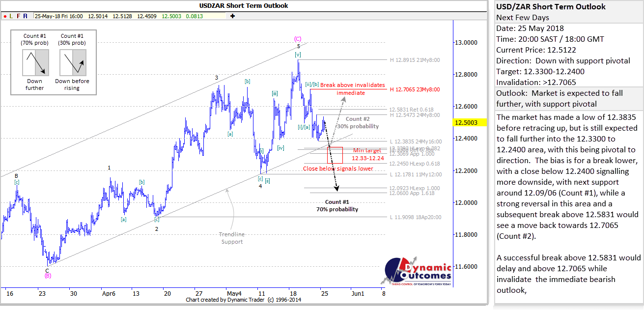Click the USD/ZAR Short Term Outlook panel heading
The width and height of the screenshot is (644, 310).
click(551, 7)
